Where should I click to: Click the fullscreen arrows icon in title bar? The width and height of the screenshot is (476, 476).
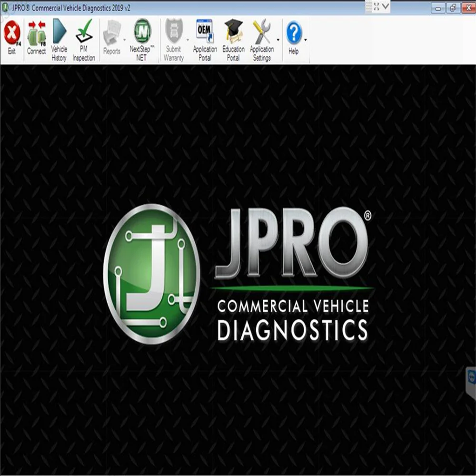pos(377,6)
